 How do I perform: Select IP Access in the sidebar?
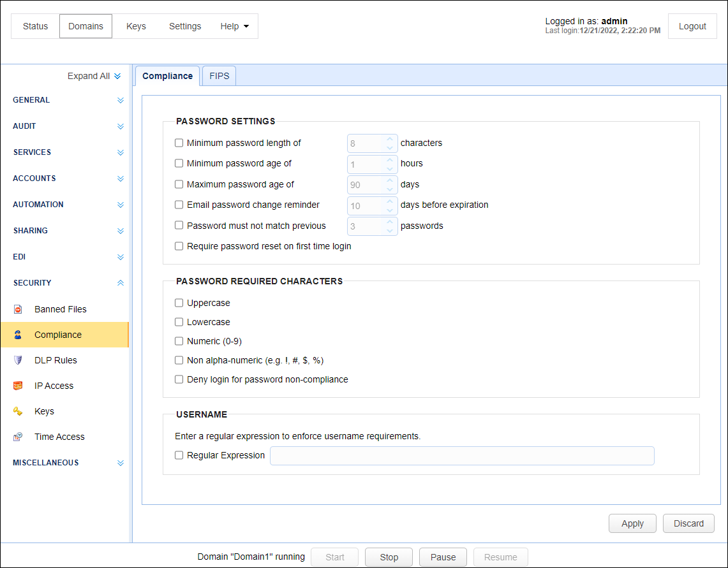point(64,386)
